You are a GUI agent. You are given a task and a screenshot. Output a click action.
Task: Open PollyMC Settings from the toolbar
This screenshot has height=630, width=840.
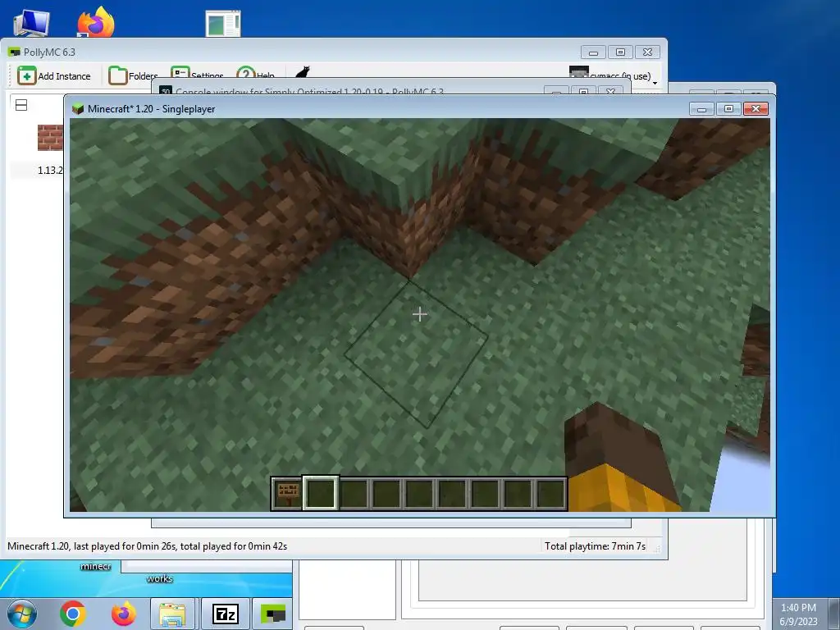click(x=197, y=74)
